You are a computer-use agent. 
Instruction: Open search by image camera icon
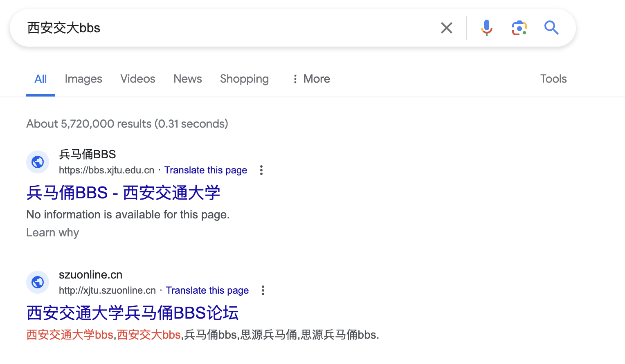(x=519, y=28)
